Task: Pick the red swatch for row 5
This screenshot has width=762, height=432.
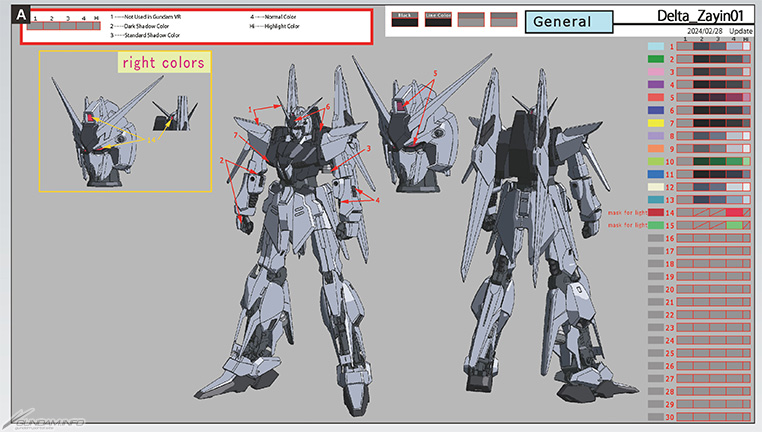Action: pyautogui.click(x=656, y=97)
